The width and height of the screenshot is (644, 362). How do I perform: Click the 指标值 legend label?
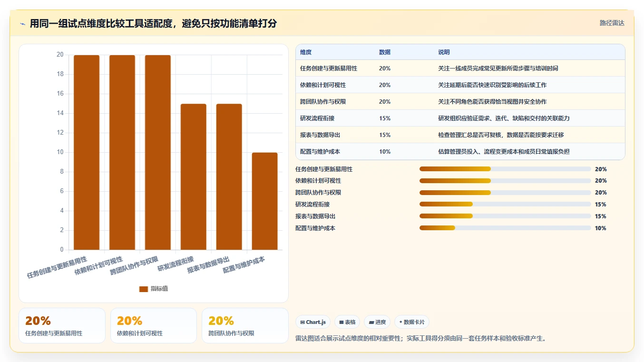click(x=159, y=289)
